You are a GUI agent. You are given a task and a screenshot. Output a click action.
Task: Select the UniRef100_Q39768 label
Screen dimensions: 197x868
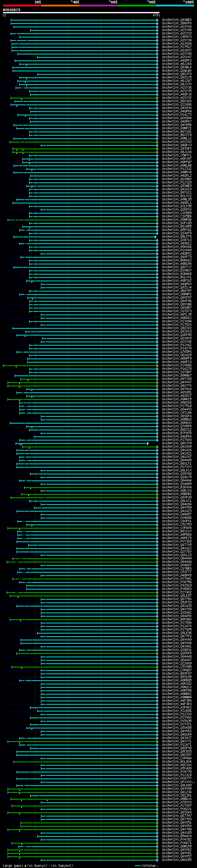(x=177, y=474)
